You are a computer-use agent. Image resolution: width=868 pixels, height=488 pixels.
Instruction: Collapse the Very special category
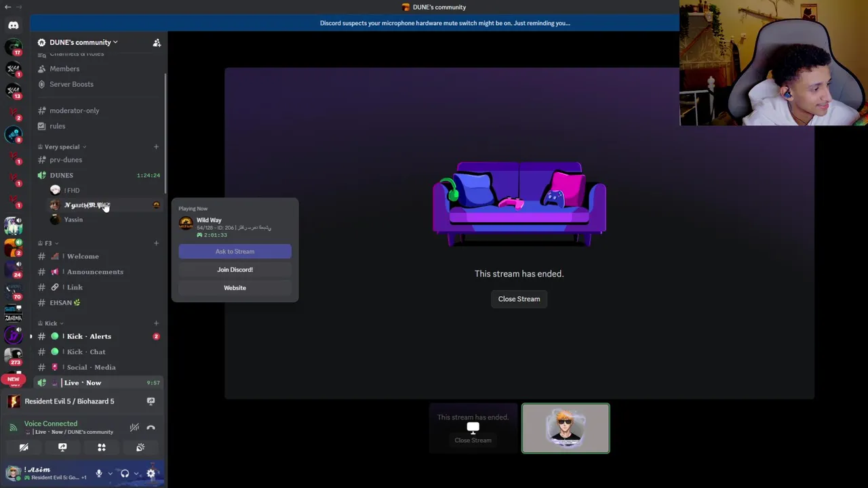[62, 146]
